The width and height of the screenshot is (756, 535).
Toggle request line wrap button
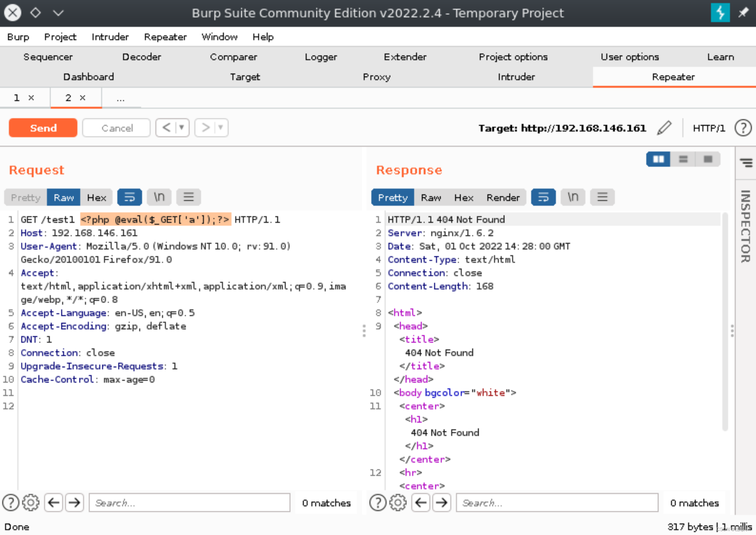pyautogui.click(x=129, y=197)
